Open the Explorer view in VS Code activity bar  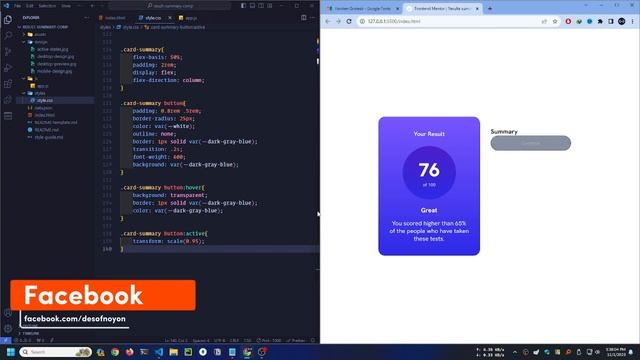pyautogui.click(x=8, y=20)
